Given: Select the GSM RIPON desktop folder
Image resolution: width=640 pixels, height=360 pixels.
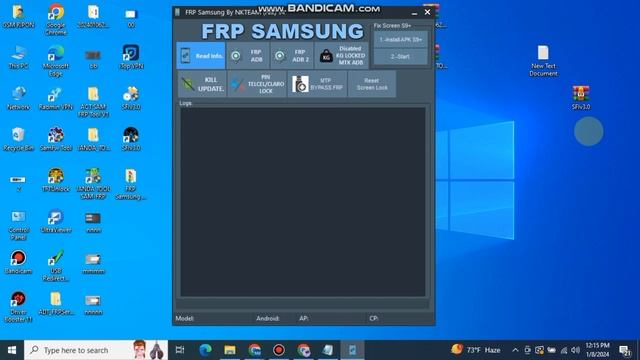Looking at the screenshot, I should (x=18, y=17).
